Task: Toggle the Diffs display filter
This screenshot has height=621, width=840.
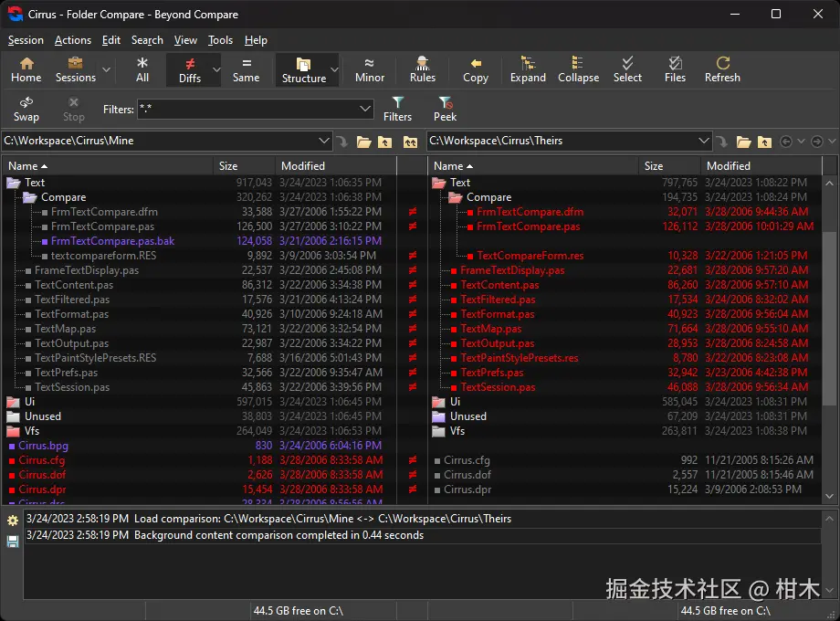Action: pyautogui.click(x=190, y=70)
